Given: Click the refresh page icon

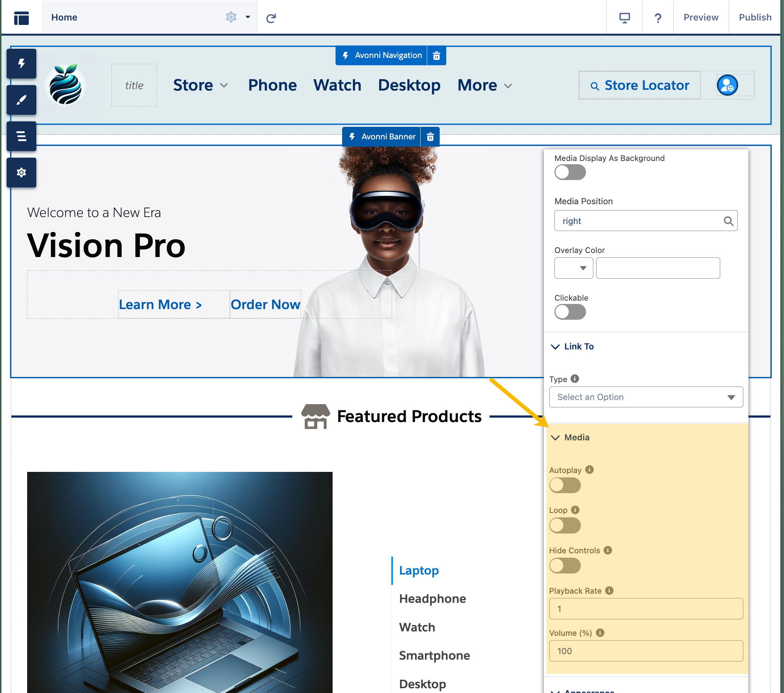Looking at the screenshot, I should coord(271,18).
